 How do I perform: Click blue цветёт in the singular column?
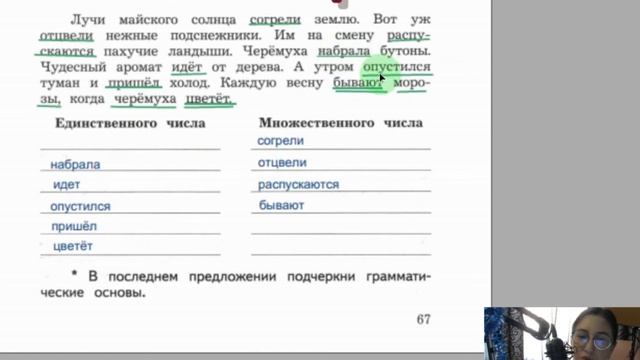coord(73,246)
